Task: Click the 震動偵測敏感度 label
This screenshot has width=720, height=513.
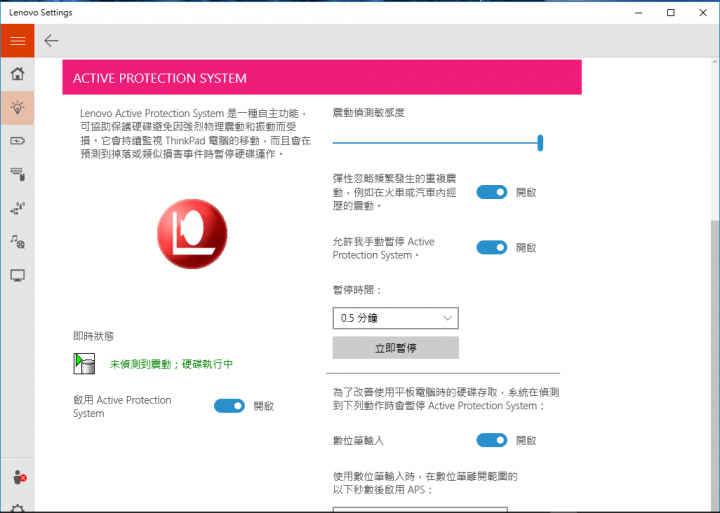Action: pos(368,113)
